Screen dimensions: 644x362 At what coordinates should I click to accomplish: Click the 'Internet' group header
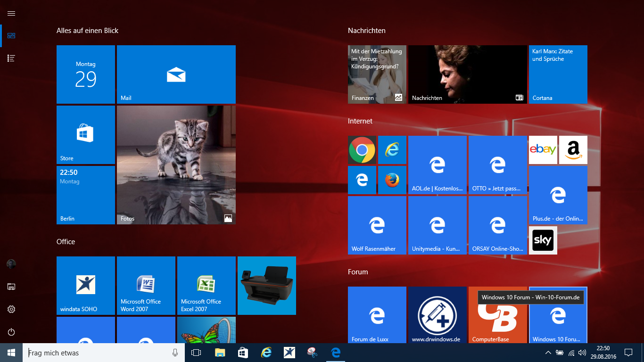pyautogui.click(x=360, y=121)
